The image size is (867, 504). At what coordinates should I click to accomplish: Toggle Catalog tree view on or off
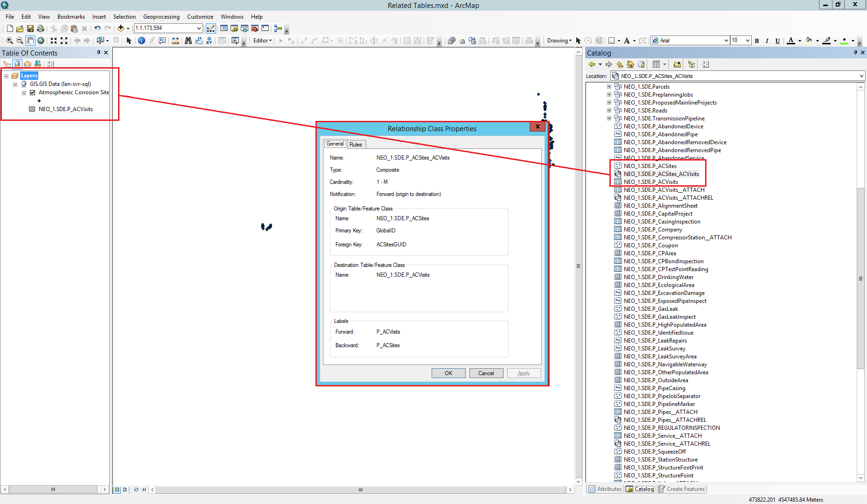click(x=692, y=64)
